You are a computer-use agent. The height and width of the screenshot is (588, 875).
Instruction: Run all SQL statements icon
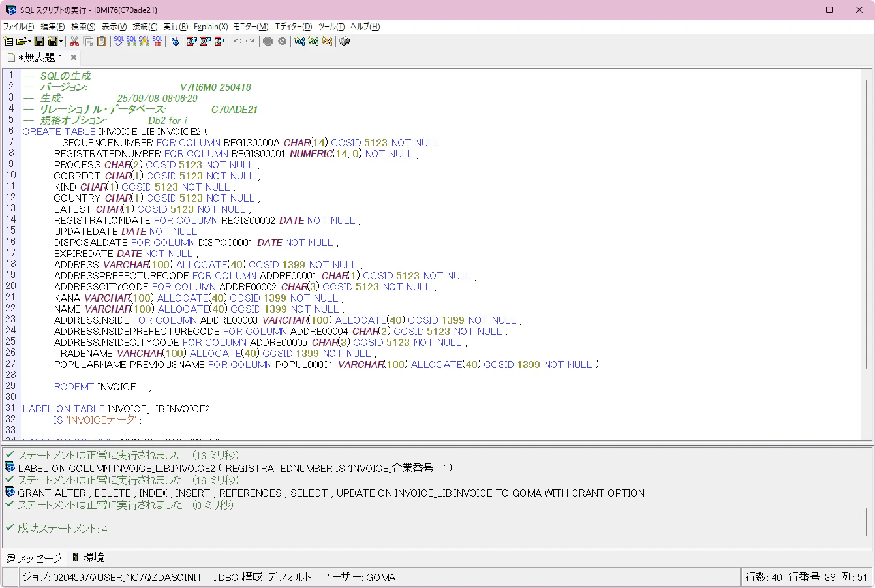pos(132,41)
